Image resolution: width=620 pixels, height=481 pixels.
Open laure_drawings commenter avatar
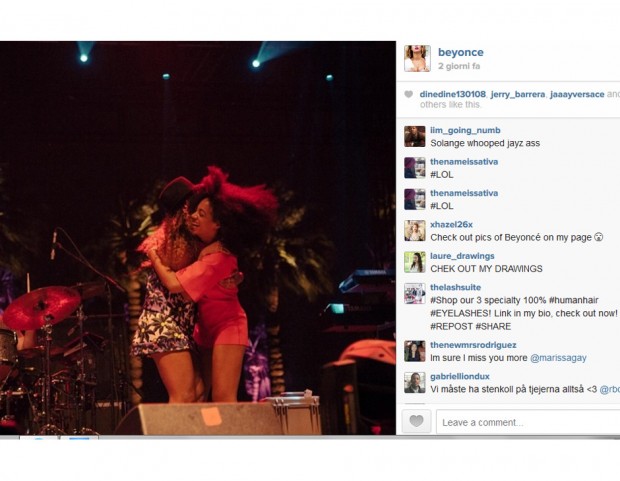415,262
